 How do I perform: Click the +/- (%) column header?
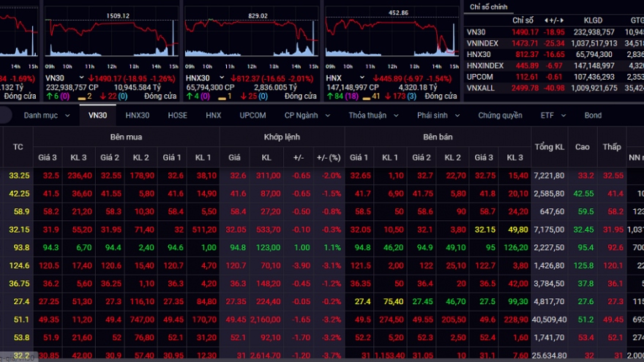[x=328, y=157]
